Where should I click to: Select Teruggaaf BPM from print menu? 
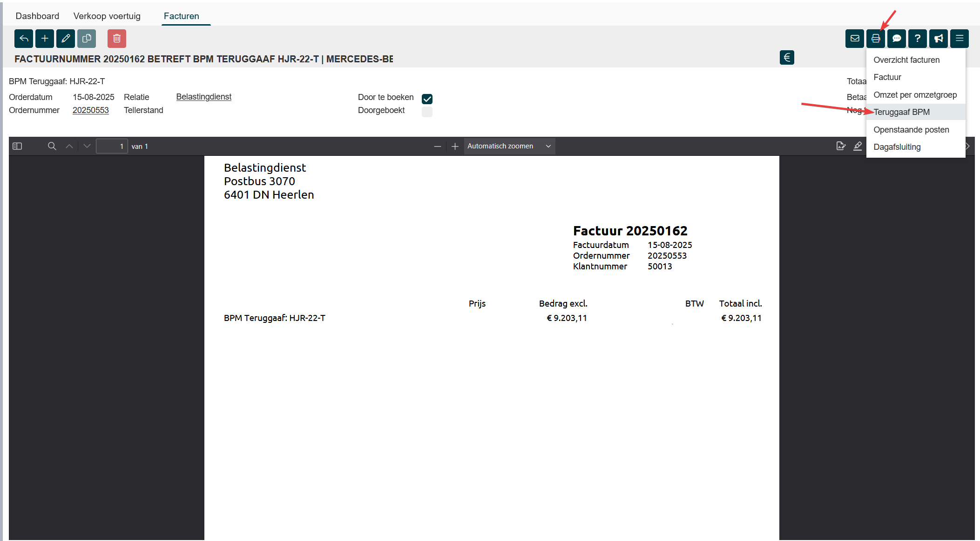[901, 112]
